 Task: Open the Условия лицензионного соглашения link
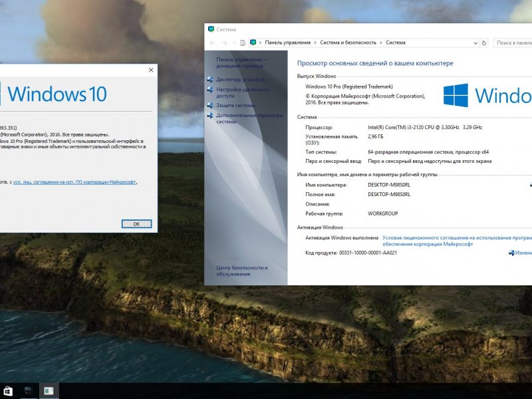coord(457,241)
